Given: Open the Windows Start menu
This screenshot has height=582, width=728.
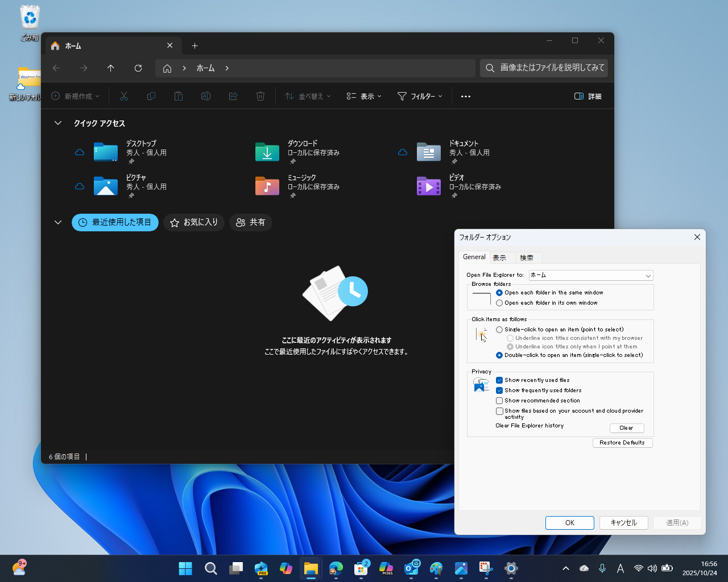Looking at the screenshot, I should [185, 568].
